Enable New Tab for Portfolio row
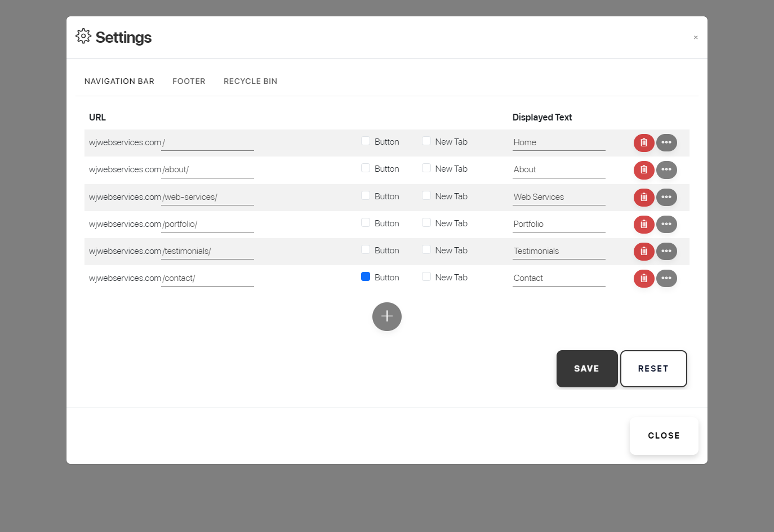The image size is (774, 532). click(x=426, y=223)
